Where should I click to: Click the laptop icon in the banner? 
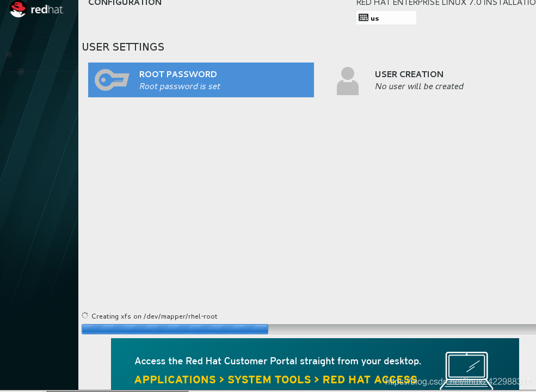pos(466,370)
